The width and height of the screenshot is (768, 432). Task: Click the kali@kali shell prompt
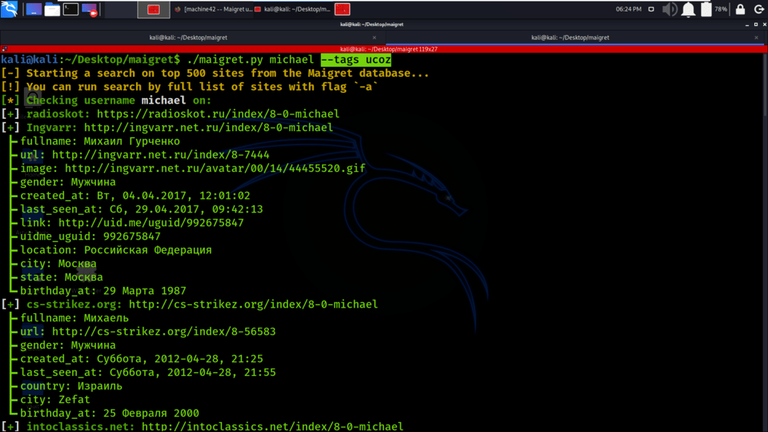[x=91, y=60]
